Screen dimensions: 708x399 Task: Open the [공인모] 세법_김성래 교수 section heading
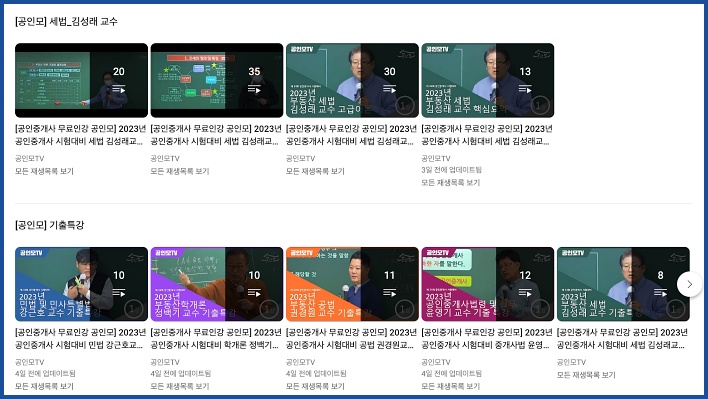tap(66, 21)
